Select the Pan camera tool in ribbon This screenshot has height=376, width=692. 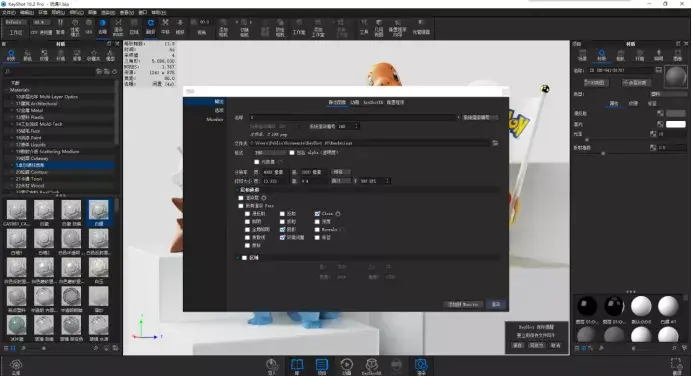(165, 26)
